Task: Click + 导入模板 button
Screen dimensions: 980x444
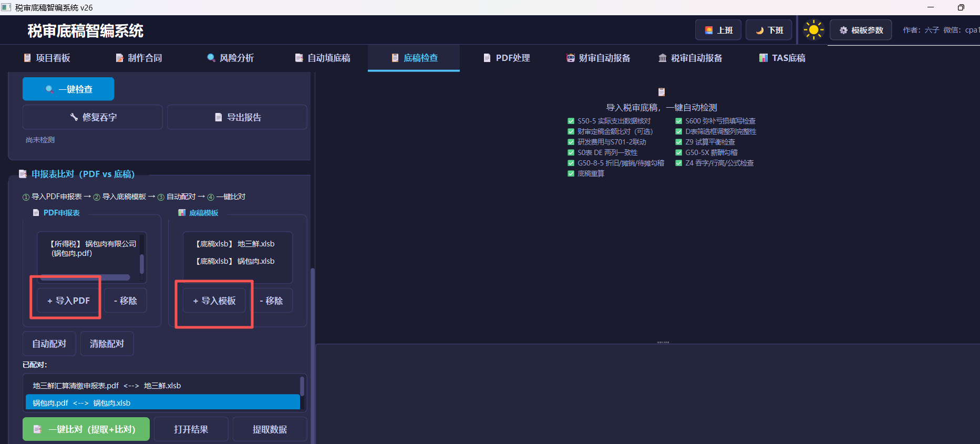Action: [x=214, y=301]
